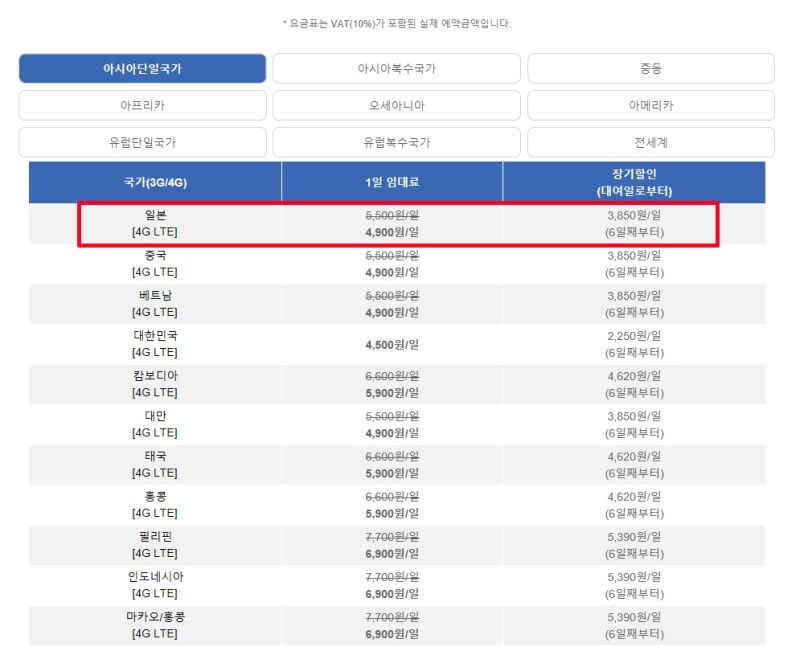Click the 장기할인 column header

click(x=634, y=182)
